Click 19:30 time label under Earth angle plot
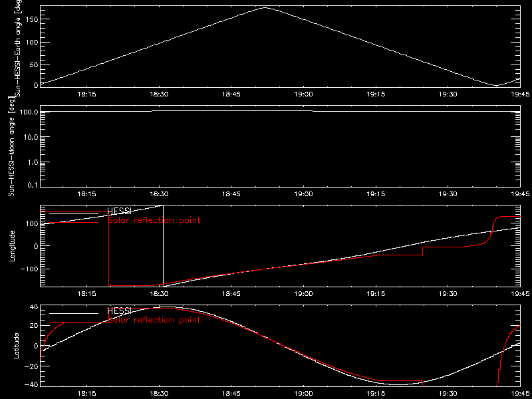The width and height of the screenshot is (532, 399). tap(448, 94)
